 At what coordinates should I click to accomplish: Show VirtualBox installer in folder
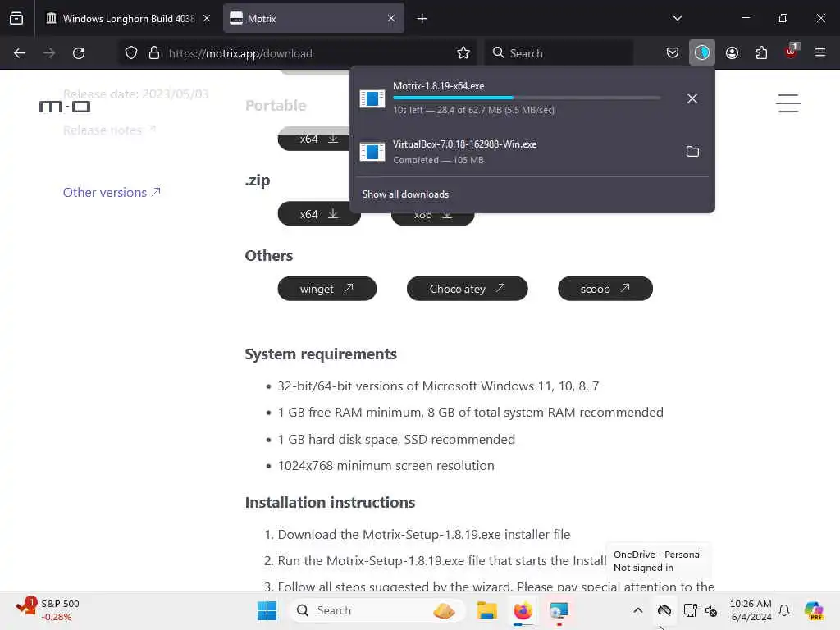[x=692, y=152]
